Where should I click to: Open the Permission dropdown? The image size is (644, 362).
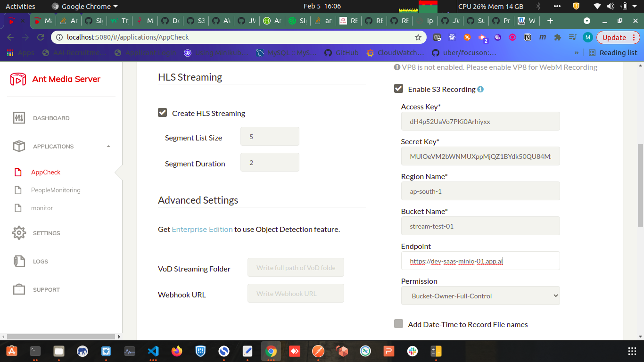(x=480, y=296)
